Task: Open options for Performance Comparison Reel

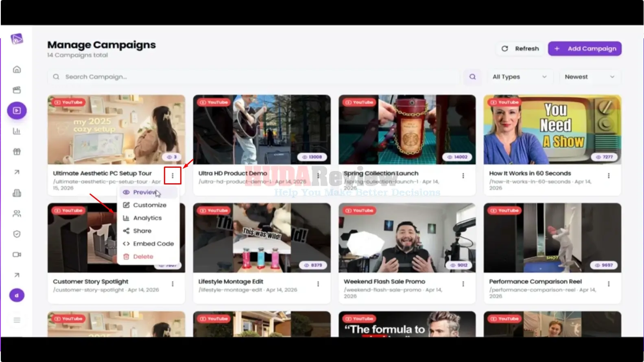Action: point(609,284)
